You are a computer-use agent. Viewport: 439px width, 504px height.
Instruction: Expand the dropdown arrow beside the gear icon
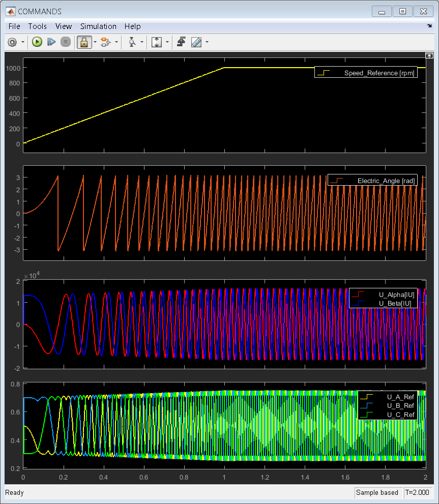pos(22,42)
